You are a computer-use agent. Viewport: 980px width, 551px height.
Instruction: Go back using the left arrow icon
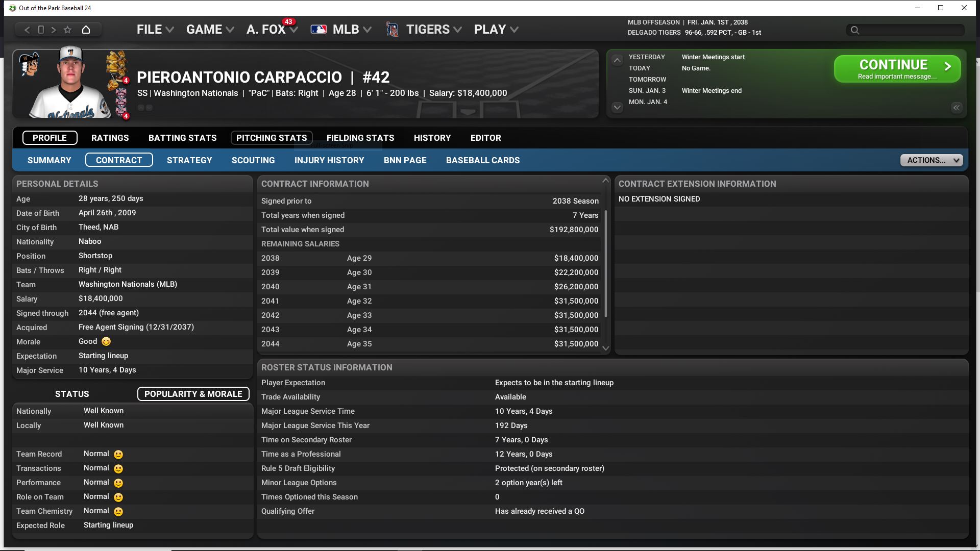pyautogui.click(x=27, y=30)
